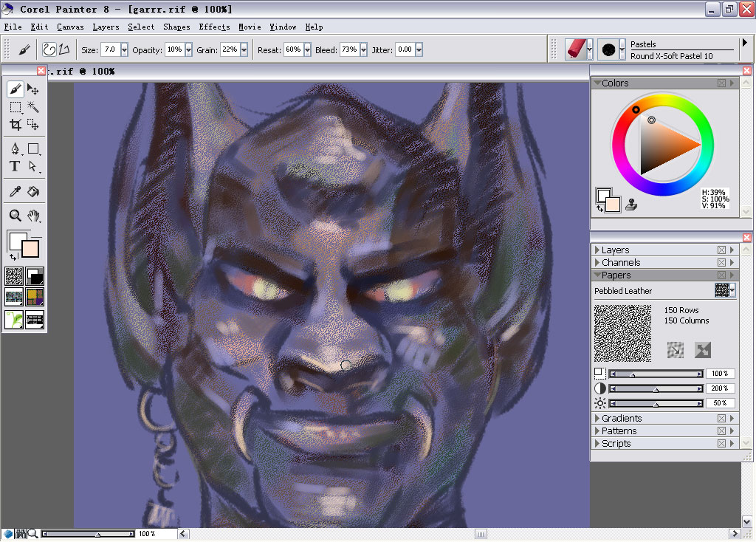Open the Opacity dropdown arrow
The height and width of the screenshot is (542, 756).
tap(188, 49)
